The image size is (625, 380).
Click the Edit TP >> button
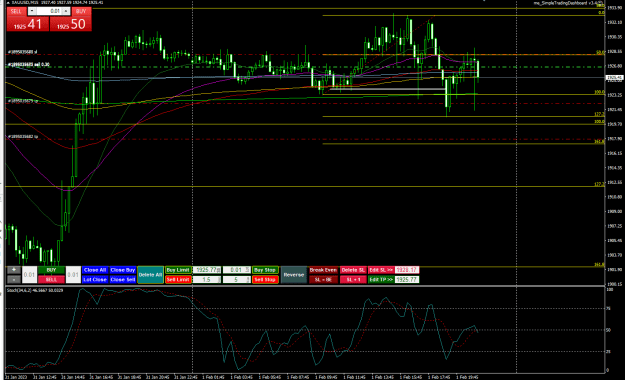click(381, 280)
